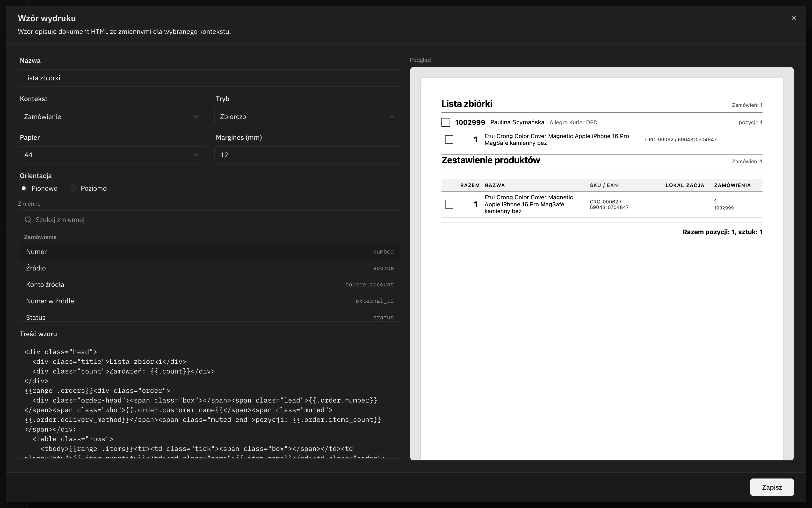
Task: Click inside the Treść wzoru code editor
Action: pos(210,401)
